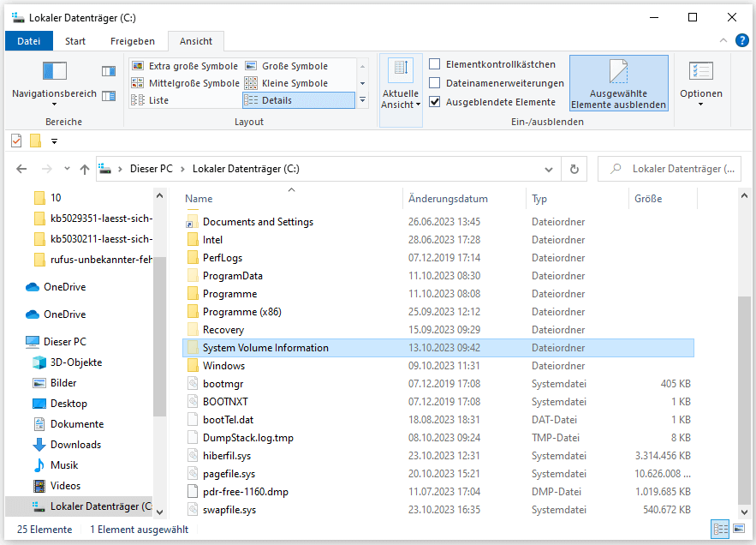Click the refresh button beside address bar
The image size is (756, 545).
click(574, 170)
